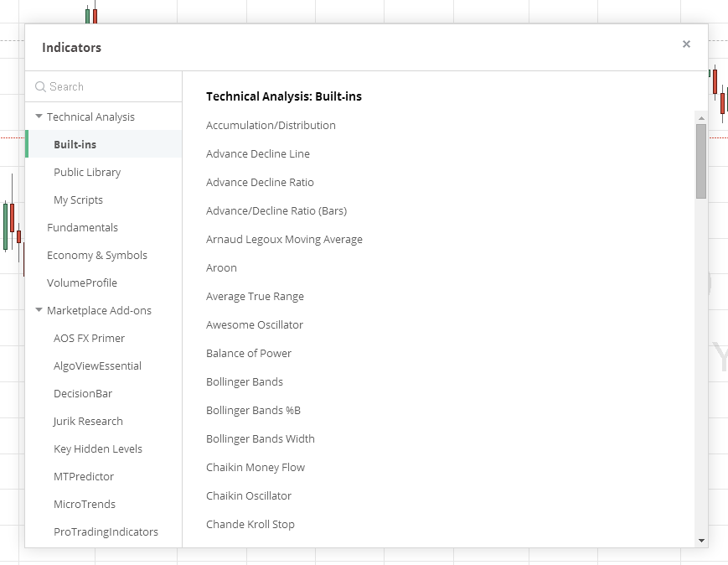The width and height of the screenshot is (728, 565).
Task: Add the Bollinger Bands indicator
Action: coord(245,382)
